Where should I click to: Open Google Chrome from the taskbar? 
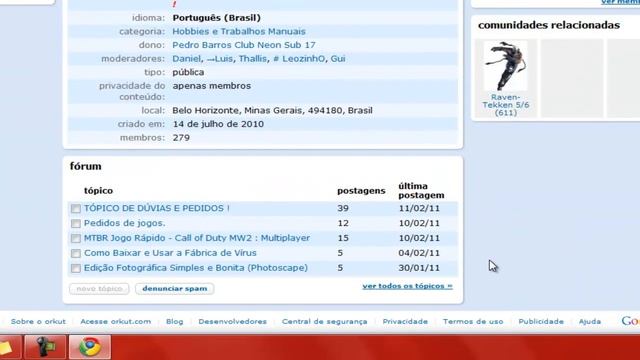point(90,347)
